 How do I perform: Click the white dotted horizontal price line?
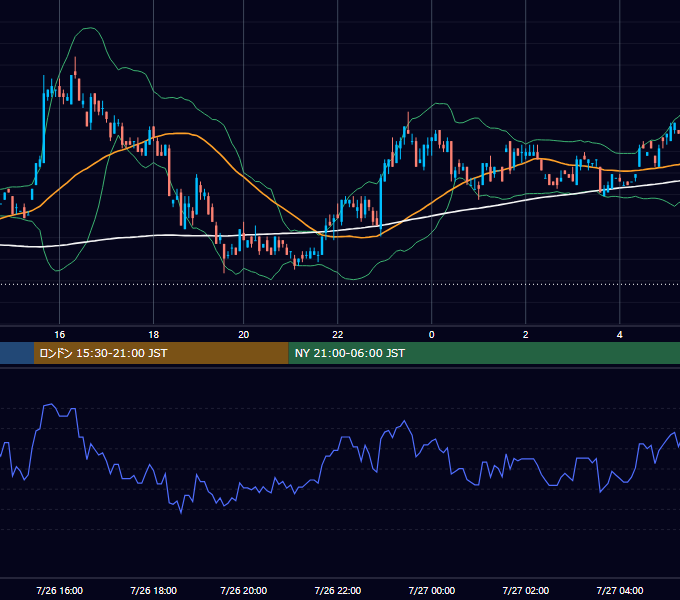pyautogui.click(x=340, y=285)
